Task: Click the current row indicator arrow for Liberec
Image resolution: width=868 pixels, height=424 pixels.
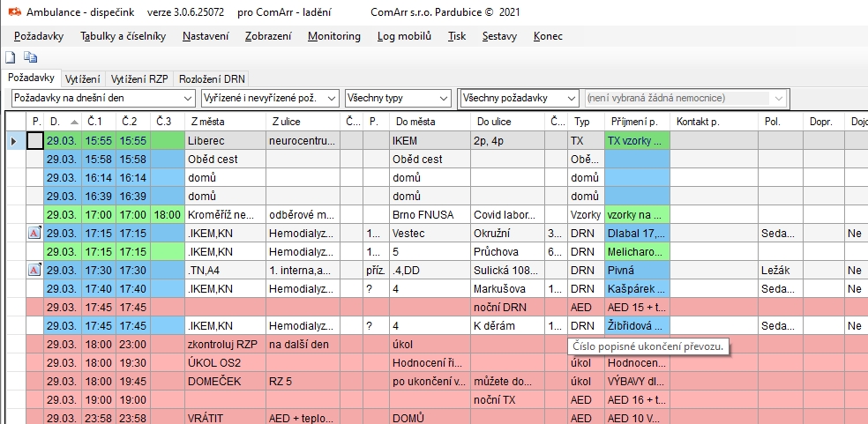Action: pos(12,140)
